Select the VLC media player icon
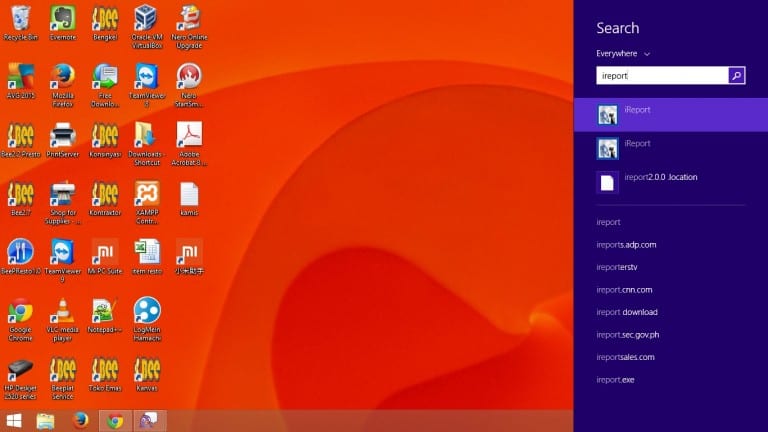 coord(63,319)
